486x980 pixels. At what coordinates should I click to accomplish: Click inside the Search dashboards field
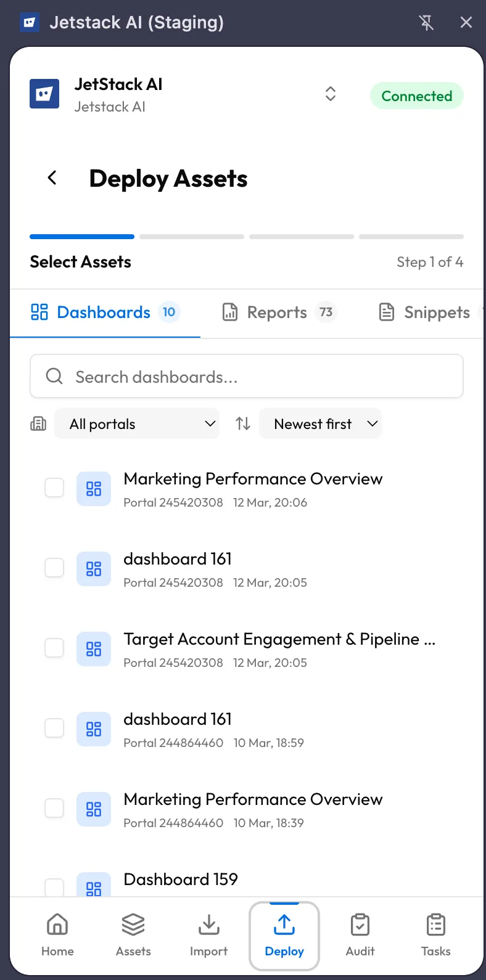tap(247, 376)
